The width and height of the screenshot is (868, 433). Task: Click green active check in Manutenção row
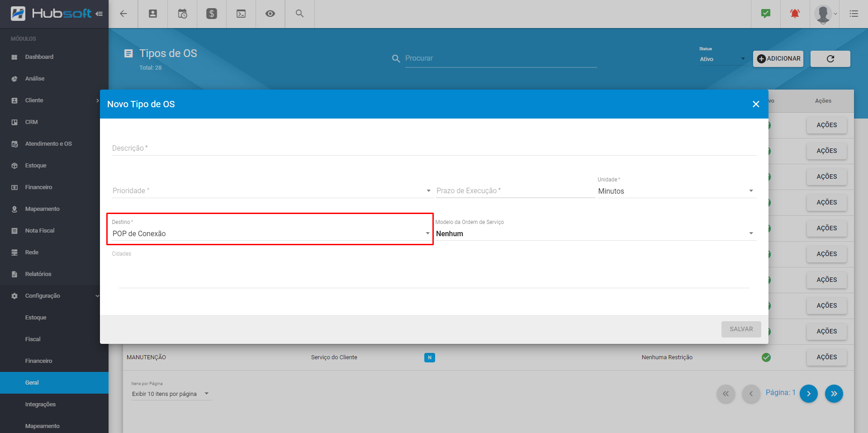tap(766, 357)
